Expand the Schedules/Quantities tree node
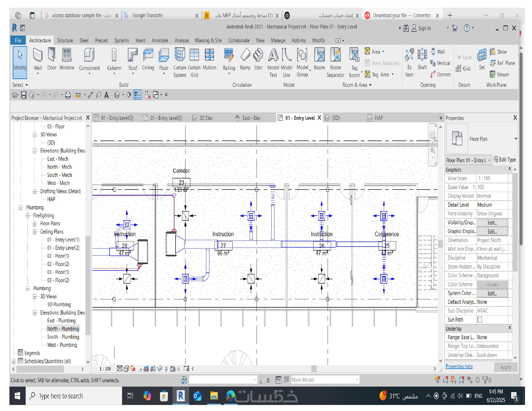 [x=14, y=361]
